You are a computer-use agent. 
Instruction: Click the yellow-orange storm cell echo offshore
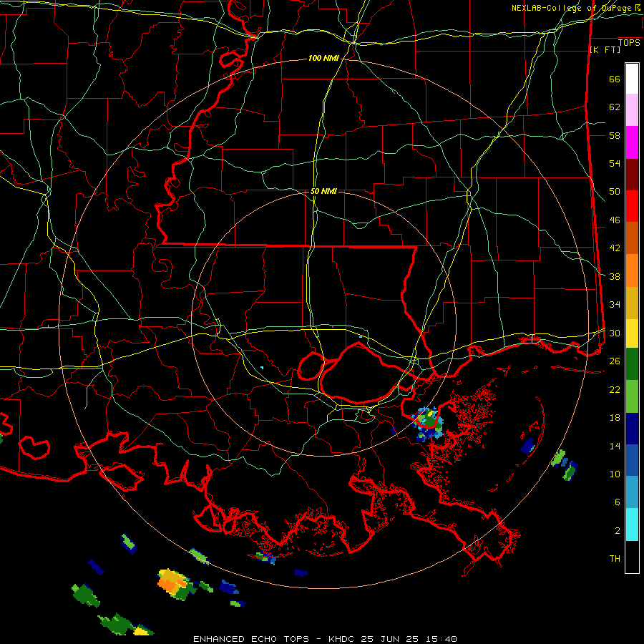[175, 583]
